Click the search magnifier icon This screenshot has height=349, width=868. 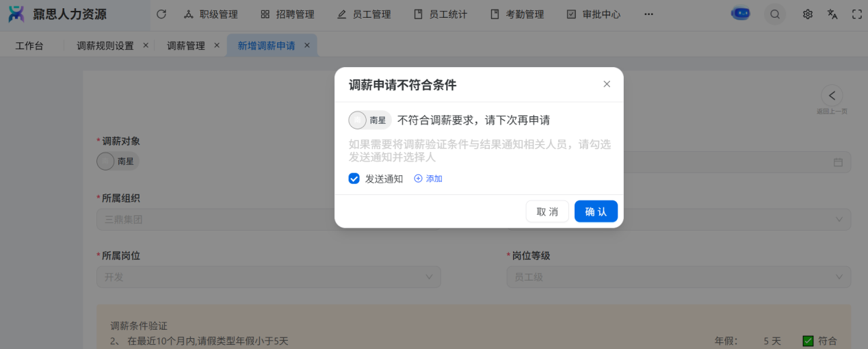pyautogui.click(x=774, y=14)
